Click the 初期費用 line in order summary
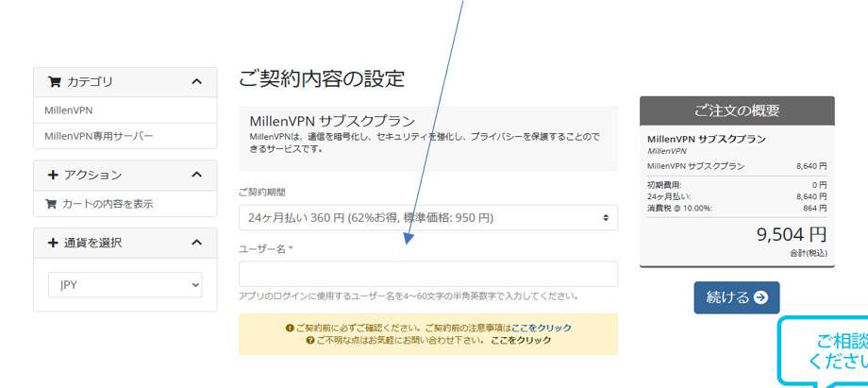The height and width of the screenshot is (388, 868). click(x=737, y=185)
